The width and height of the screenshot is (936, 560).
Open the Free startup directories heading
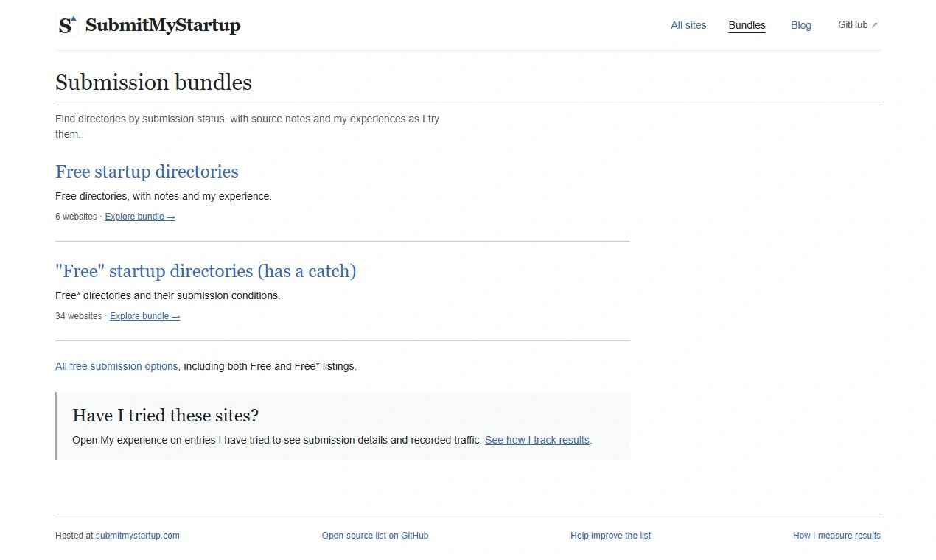(x=147, y=172)
